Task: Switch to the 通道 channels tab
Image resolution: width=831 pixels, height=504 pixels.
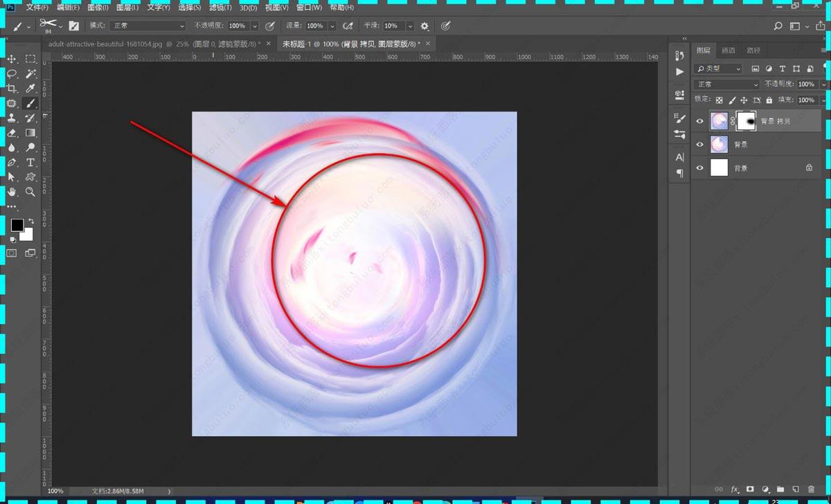Action: click(x=728, y=51)
